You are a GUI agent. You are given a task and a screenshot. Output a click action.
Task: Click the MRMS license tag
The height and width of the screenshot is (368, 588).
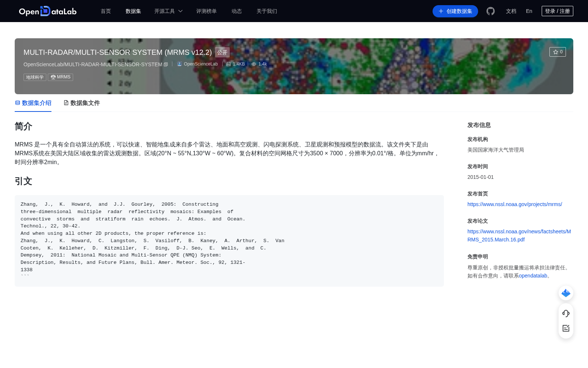coord(61,77)
